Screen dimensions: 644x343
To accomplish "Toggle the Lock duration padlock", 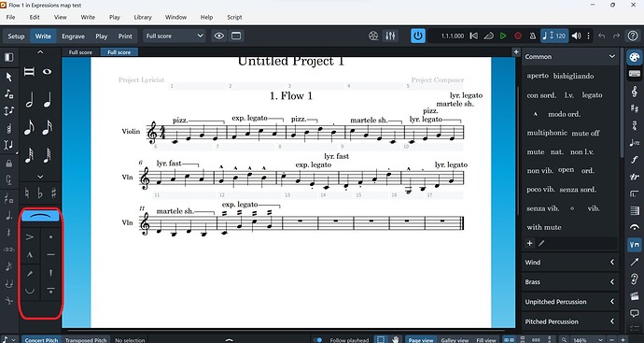I will pos(8,164).
